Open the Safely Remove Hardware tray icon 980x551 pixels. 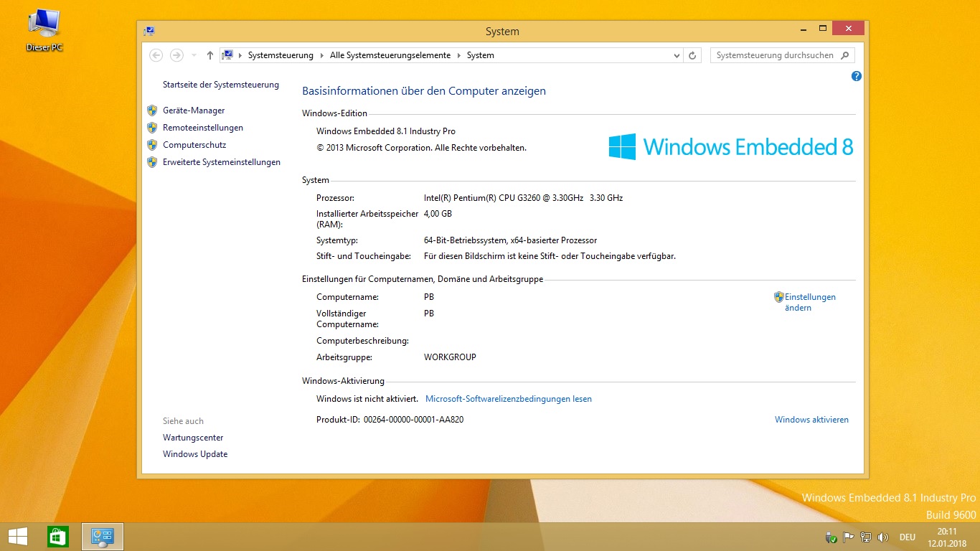831,537
